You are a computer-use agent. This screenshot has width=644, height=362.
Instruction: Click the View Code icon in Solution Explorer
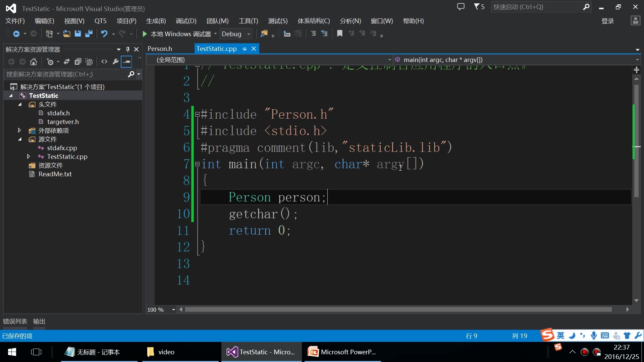(104, 62)
